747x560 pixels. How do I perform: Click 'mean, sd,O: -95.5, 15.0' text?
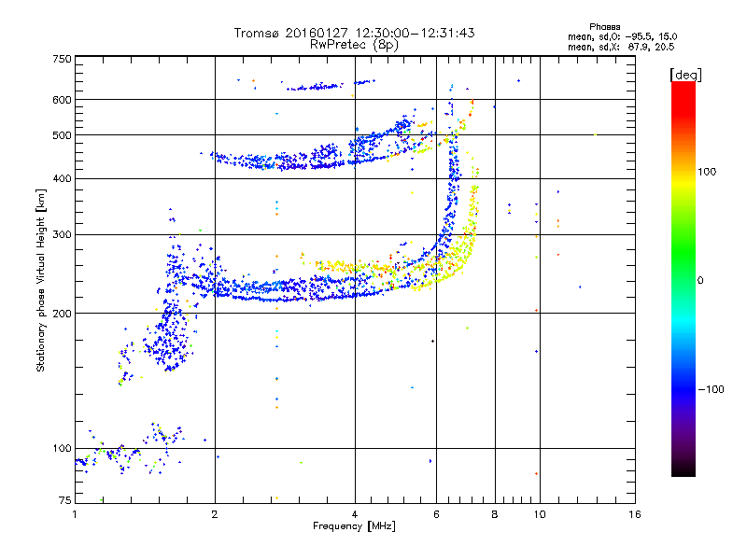[x=622, y=36]
